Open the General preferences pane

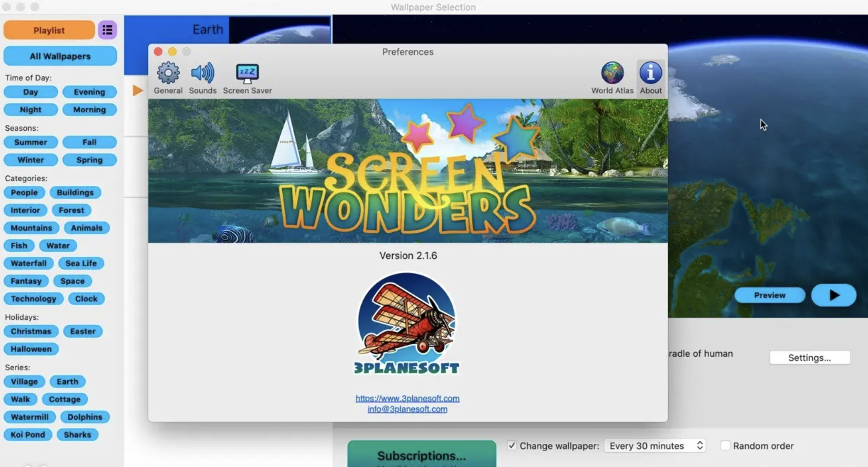coord(168,78)
